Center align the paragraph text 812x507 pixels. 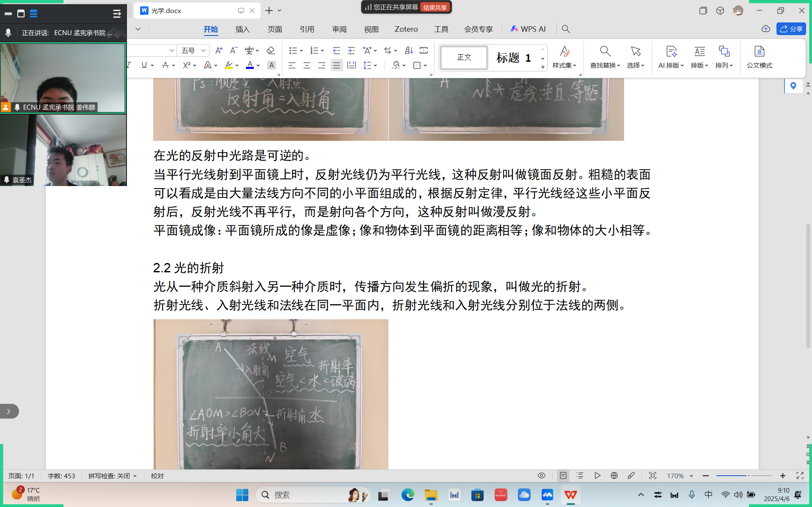point(307,66)
